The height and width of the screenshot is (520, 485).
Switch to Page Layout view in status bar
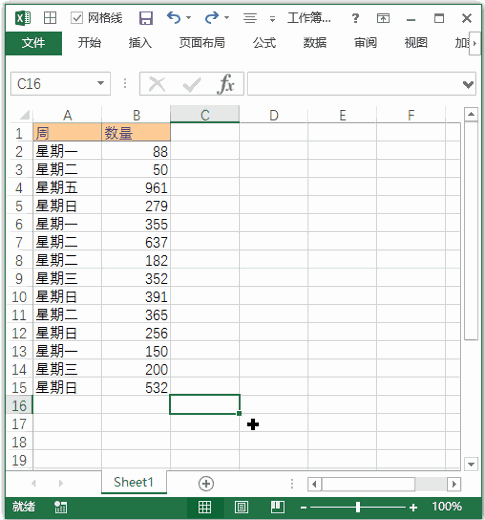(241, 507)
